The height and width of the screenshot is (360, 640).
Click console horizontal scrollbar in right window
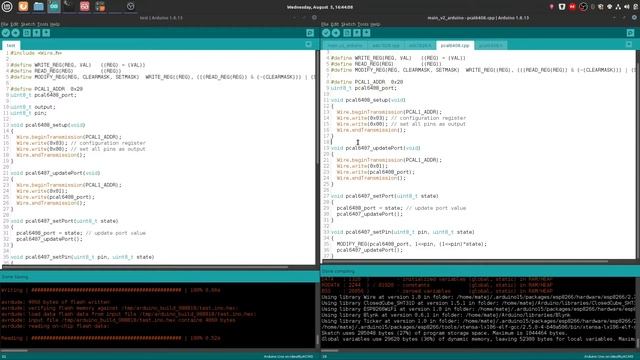[x=330, y=350]
